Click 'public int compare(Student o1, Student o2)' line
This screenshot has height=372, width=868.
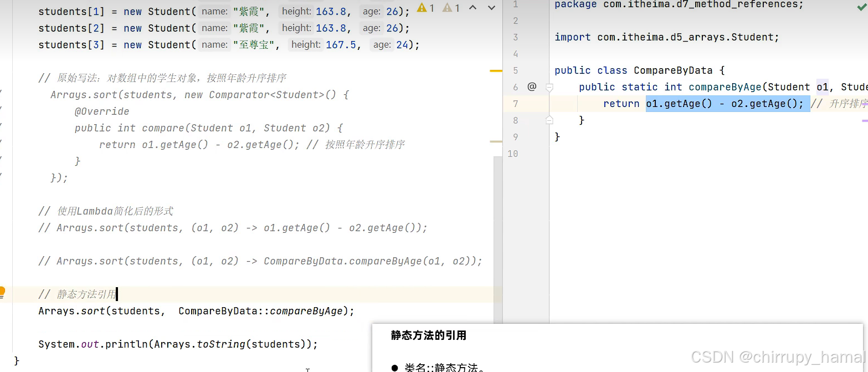(x=209, y=128)
